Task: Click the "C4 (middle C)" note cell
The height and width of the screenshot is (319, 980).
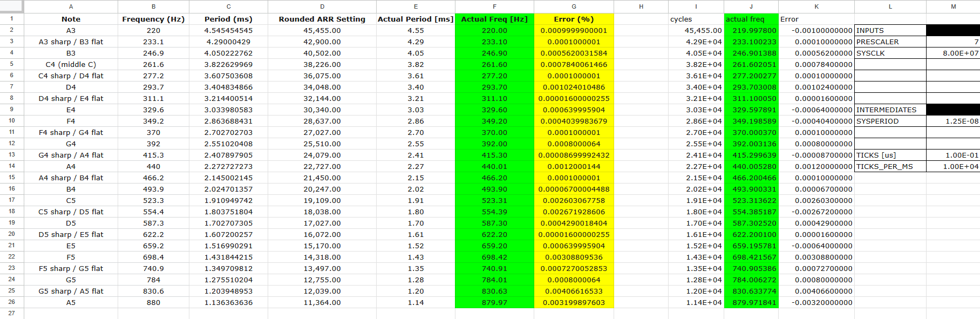Action: point(71,64)
